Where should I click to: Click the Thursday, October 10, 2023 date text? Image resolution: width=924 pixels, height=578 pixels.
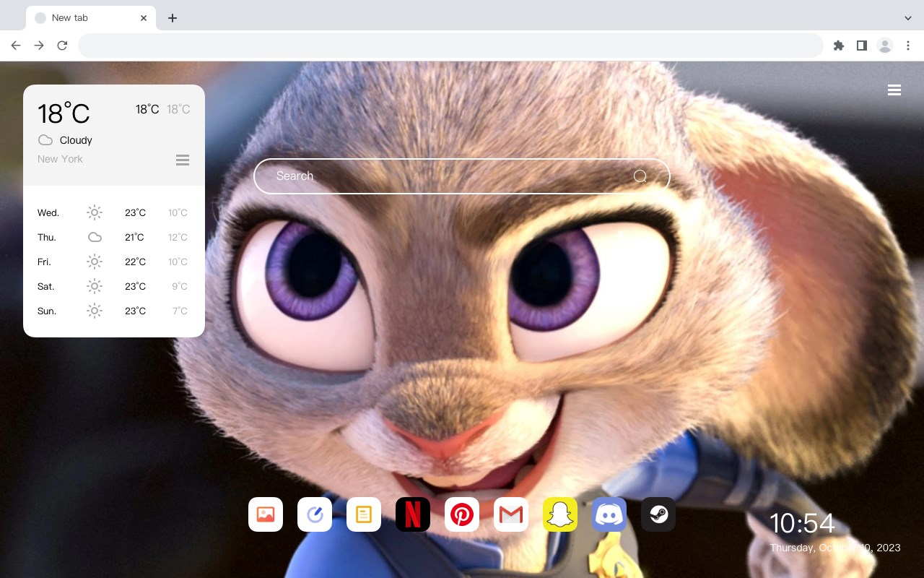click(x=835, y=548)
